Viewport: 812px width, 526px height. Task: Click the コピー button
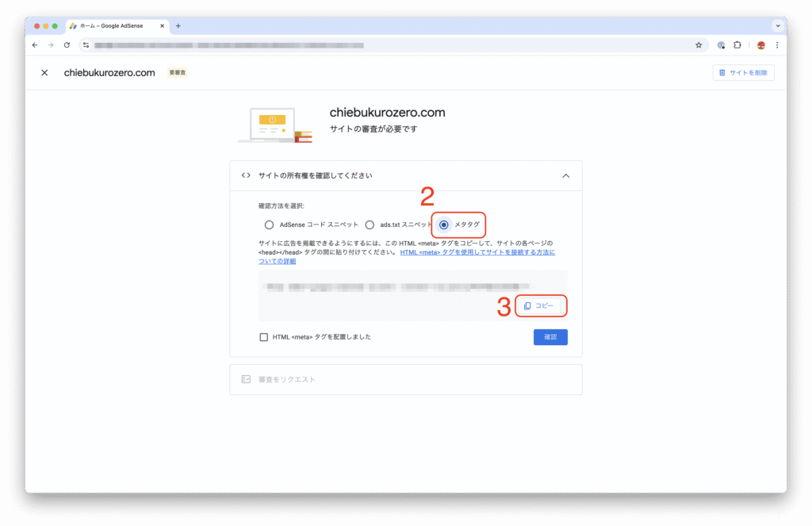538,305
